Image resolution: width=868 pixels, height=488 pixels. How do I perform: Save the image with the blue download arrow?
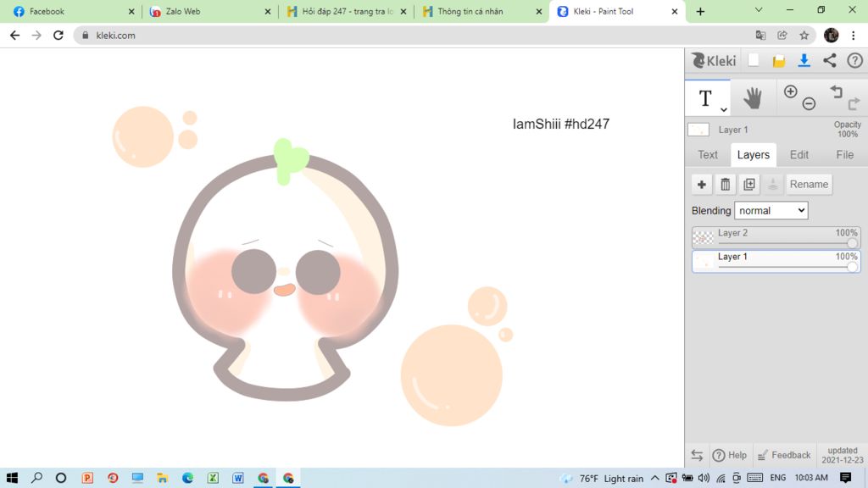804,60
